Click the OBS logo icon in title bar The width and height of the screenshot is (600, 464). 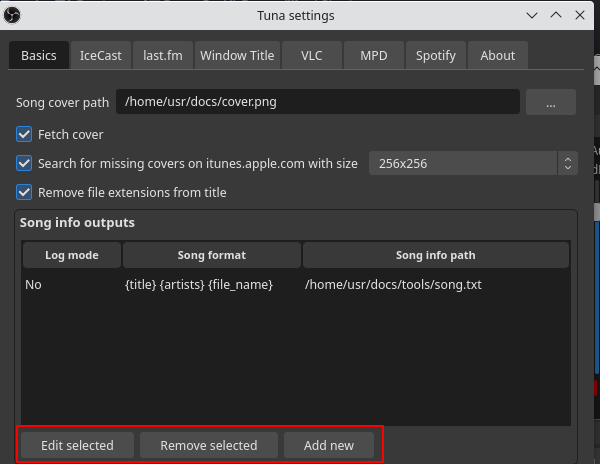coord(12,15)
